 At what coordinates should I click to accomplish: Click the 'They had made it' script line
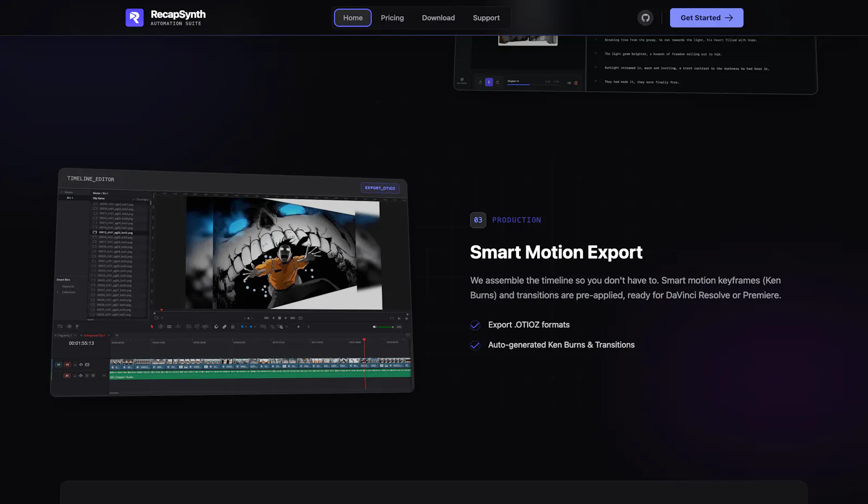642,82
